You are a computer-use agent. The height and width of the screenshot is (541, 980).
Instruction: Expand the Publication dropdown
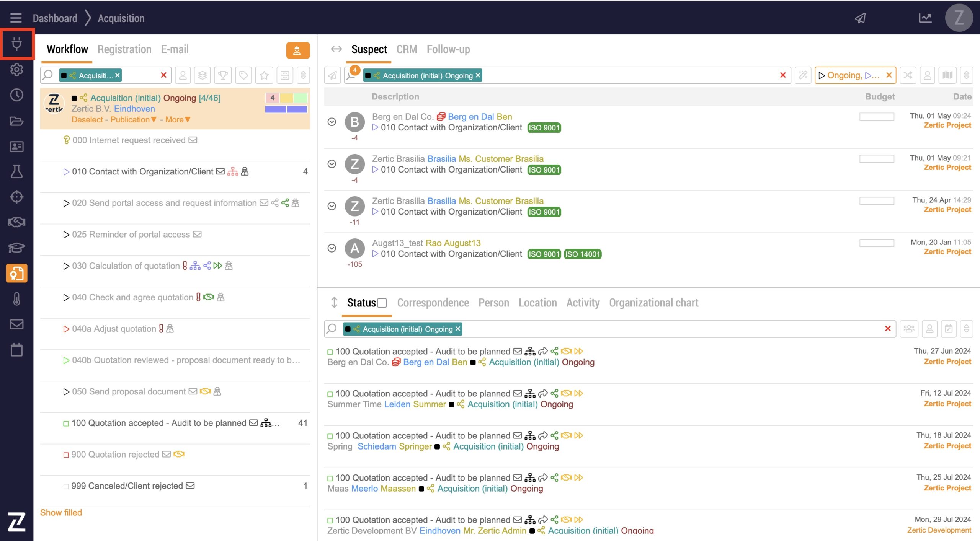point(133,119)
